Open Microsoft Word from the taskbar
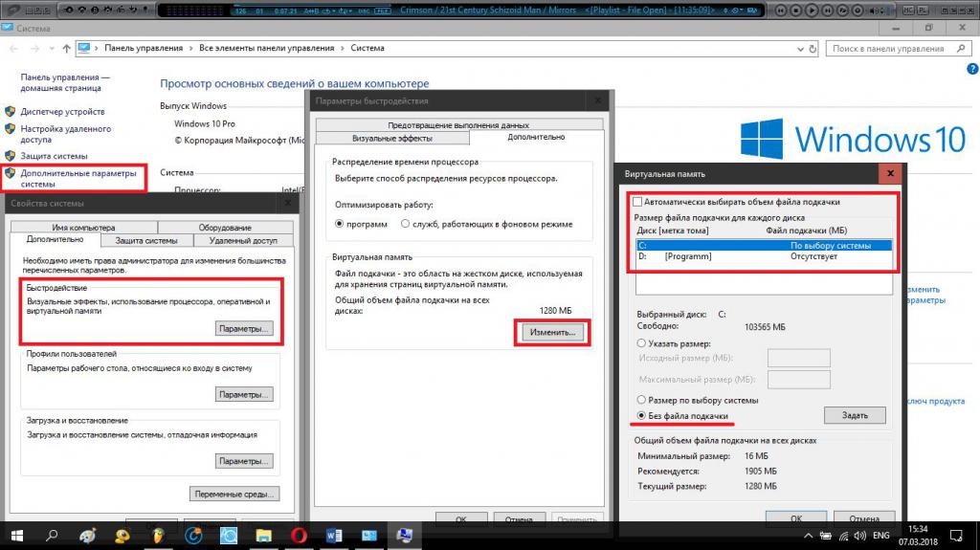This screenshot has width=980, height=550. 334,536
